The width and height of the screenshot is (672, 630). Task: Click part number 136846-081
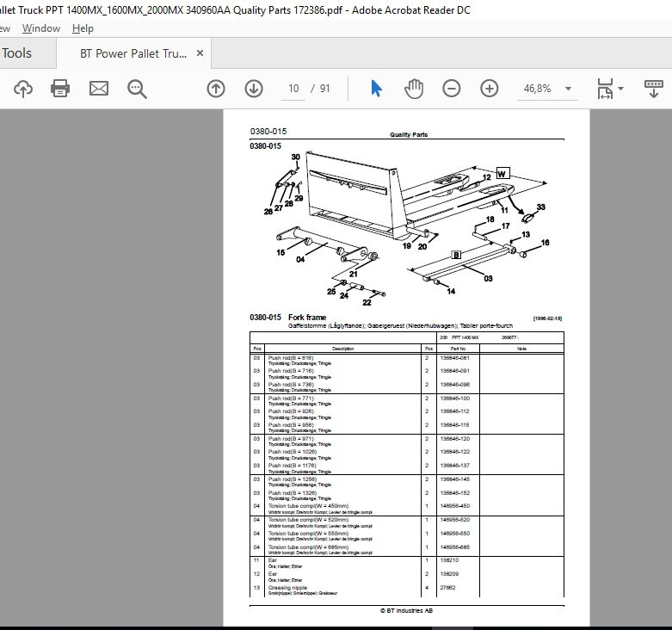[454, 358]
